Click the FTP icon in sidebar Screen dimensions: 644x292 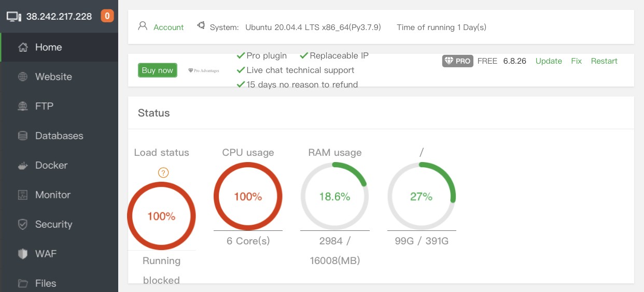(x=23, y=107)
